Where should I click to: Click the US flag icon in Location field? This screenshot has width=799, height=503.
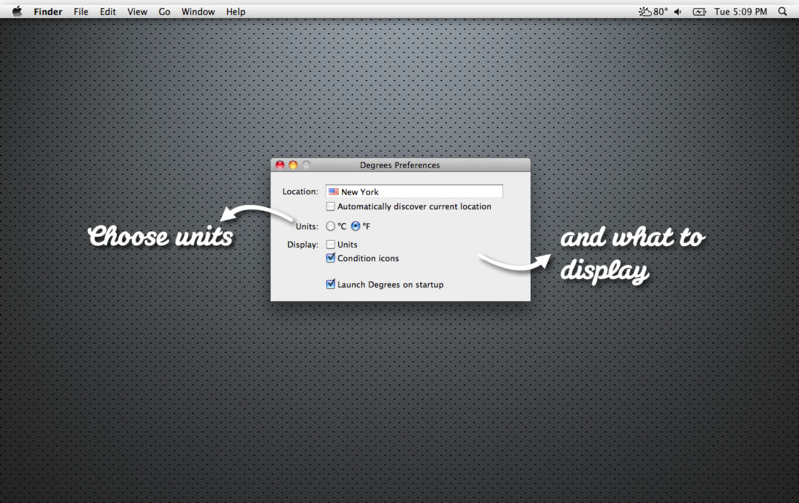[x=333, y=192]
